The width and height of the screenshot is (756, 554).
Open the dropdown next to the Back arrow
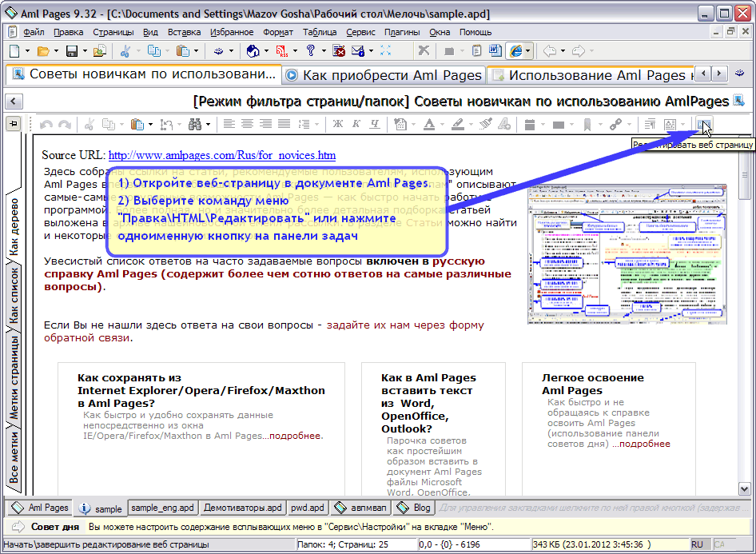tap(563, 50)
